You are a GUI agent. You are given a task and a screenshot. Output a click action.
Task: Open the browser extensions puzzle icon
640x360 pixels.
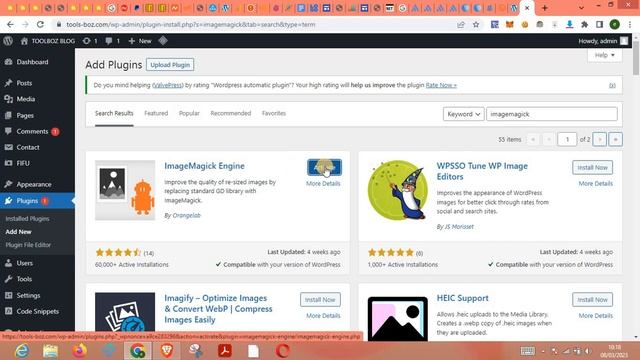[x=584, y=24]
